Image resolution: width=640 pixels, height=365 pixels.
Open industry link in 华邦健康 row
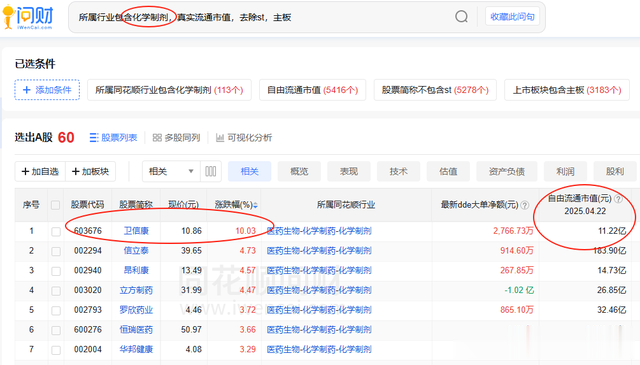pyautogui.click(x=319, y=349)
